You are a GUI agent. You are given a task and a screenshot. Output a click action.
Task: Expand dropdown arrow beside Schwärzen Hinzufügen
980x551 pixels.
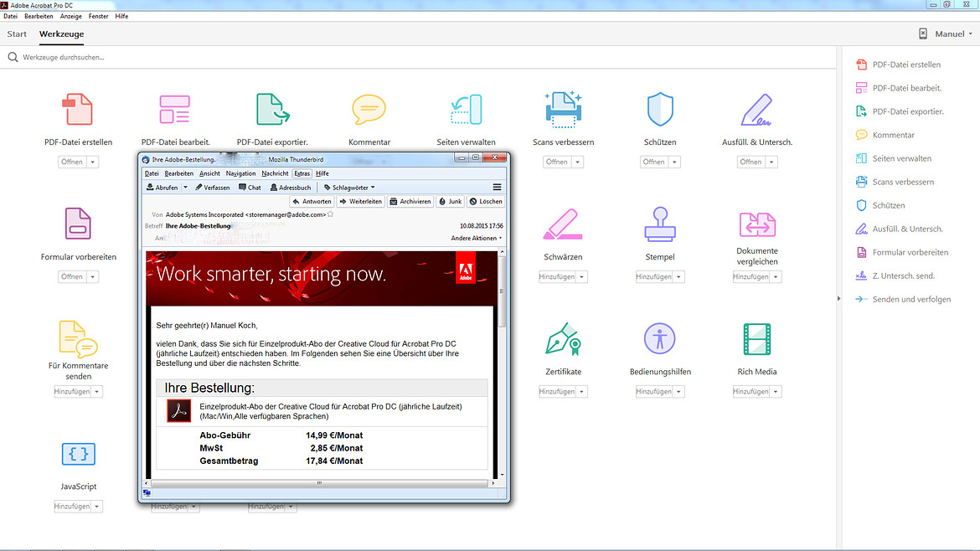point(582,276)
